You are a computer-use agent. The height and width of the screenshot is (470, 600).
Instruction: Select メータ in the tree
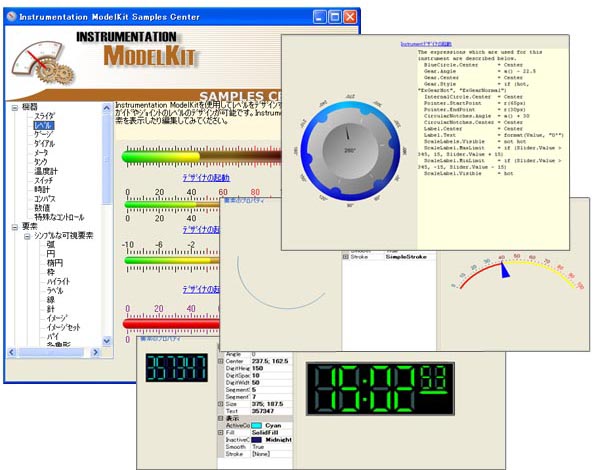click(41, 153)
